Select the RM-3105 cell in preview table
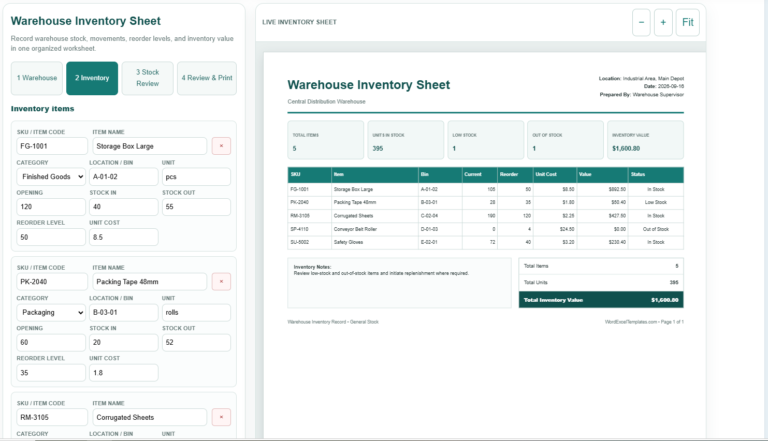 tap(309, 216)
